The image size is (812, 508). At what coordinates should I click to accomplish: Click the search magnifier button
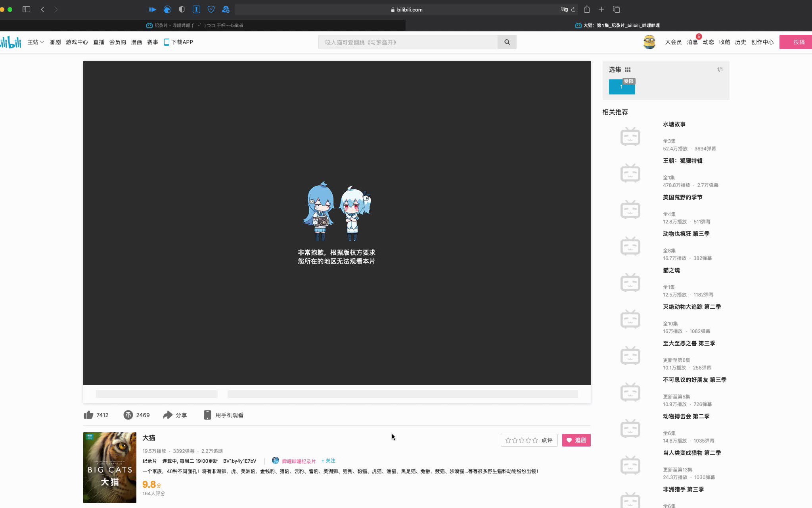coord(507,42)
